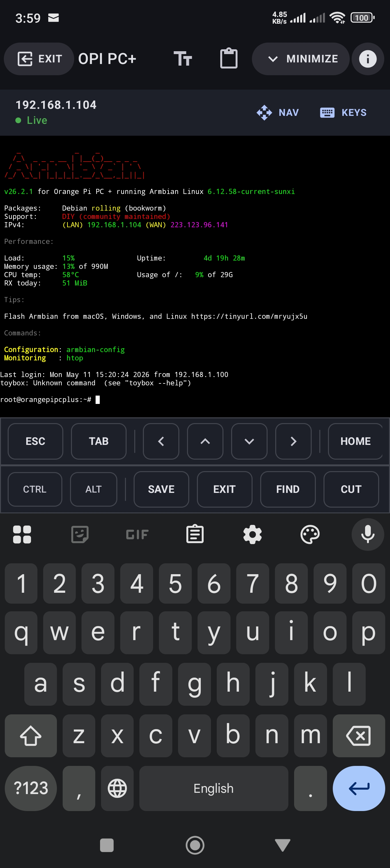390x868 pixels.
Task: Toggle the ALT modifier key
Action: click(x=94, y=489)
